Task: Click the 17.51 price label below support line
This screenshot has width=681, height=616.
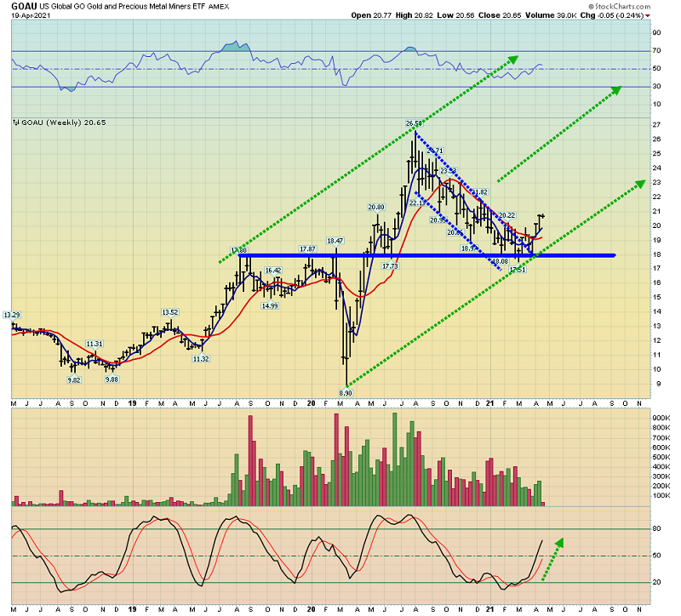Action: (518, 270)
